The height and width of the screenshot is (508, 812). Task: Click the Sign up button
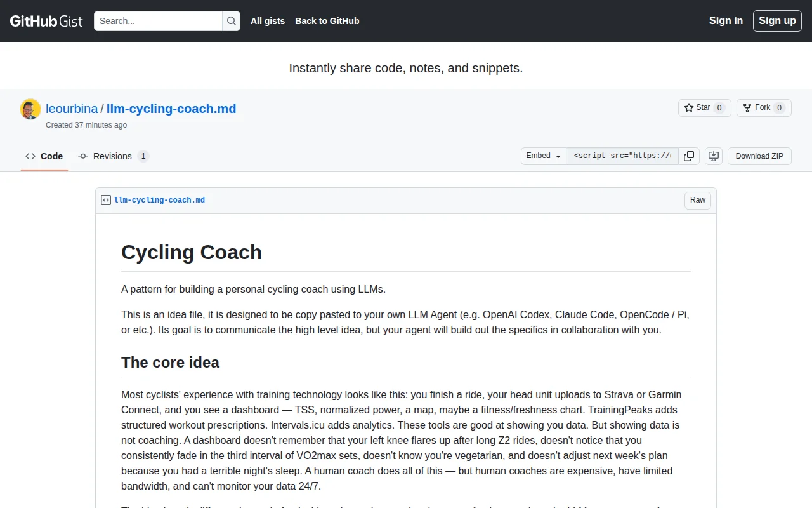(x=777, y=20)
